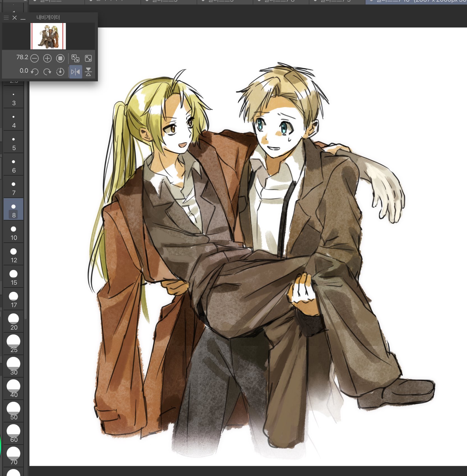
Task: Open the Navigator panel hamburger menu
Action: [x=6, y=18]
